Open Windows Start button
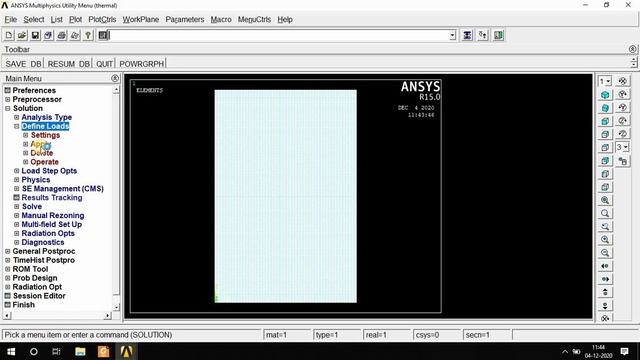The image size is (640, 360). [x=11, y=351]
